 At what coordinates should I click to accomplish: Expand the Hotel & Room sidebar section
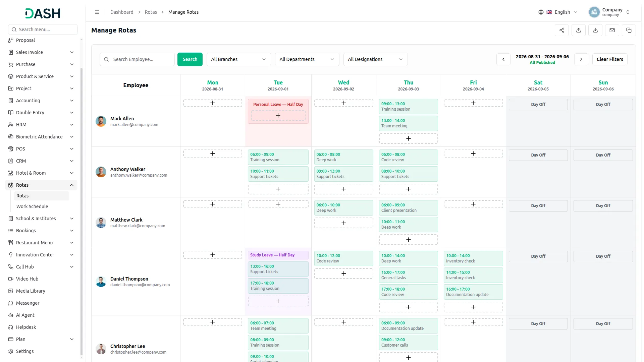(41, 173)
